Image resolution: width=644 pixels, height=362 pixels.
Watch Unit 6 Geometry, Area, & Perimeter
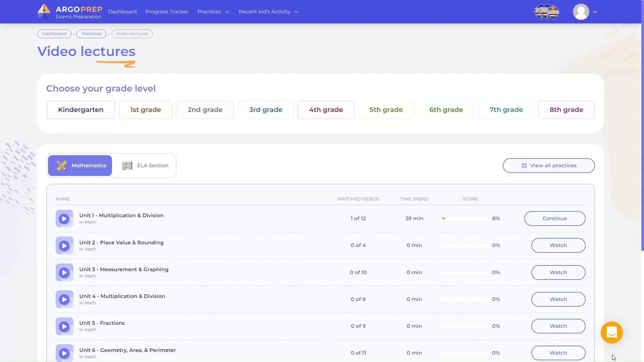558,353
